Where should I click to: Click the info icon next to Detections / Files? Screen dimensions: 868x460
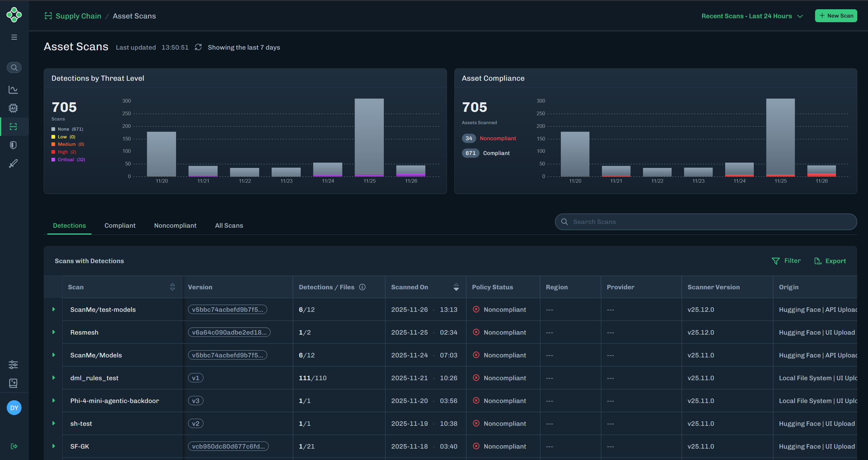(x=362, y=287)
